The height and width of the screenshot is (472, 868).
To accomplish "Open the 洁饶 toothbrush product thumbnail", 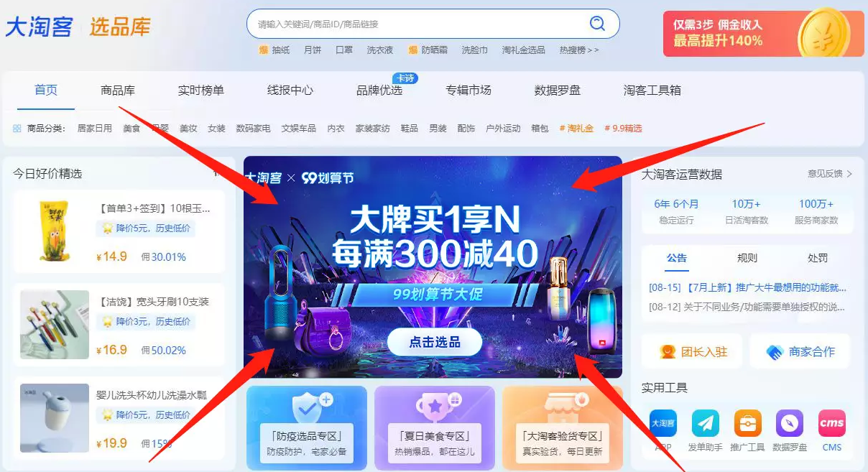I will [x=55, y=325].
